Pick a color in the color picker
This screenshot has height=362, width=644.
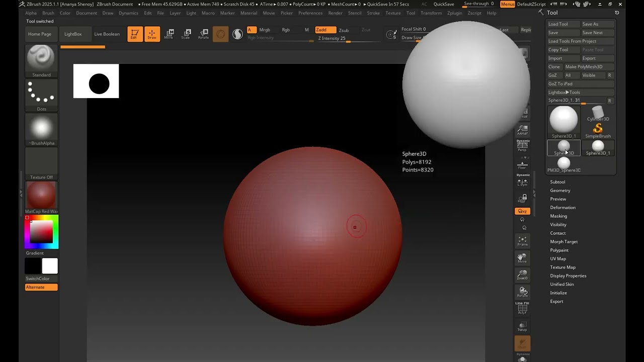[x=42, y=232]
